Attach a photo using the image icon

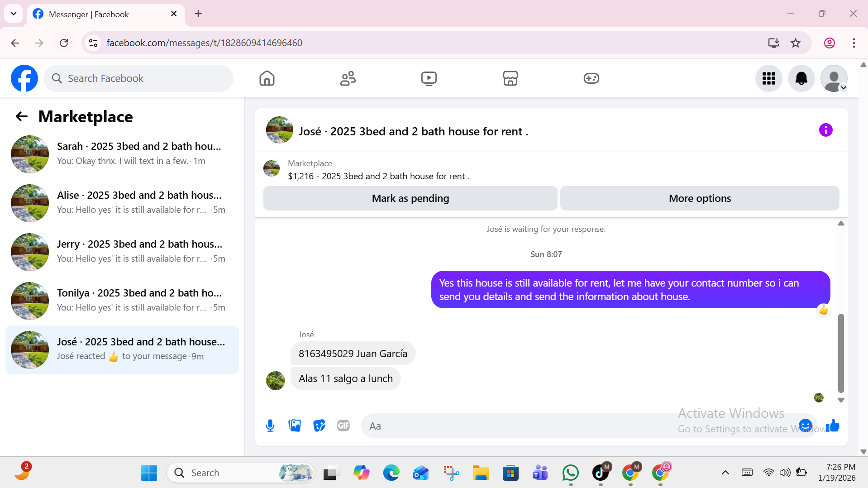point(295,426)
